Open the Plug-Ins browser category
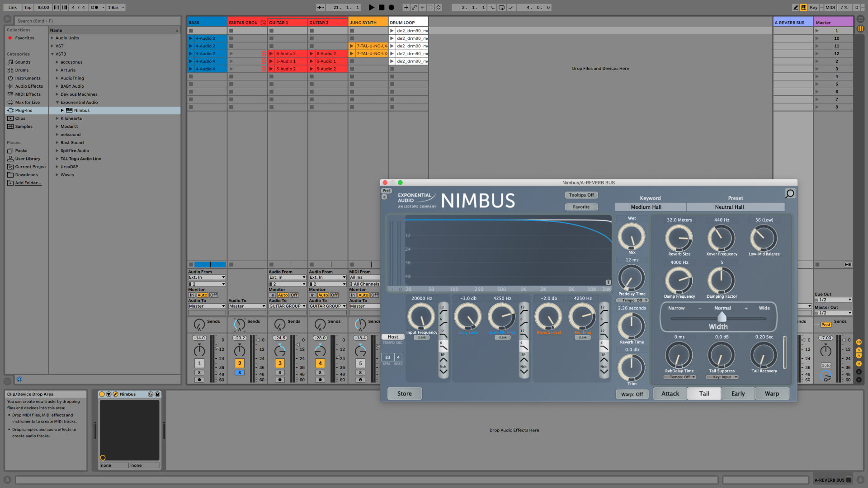The width and height of the screenshot is (868, 488). [x=24, y=110]
